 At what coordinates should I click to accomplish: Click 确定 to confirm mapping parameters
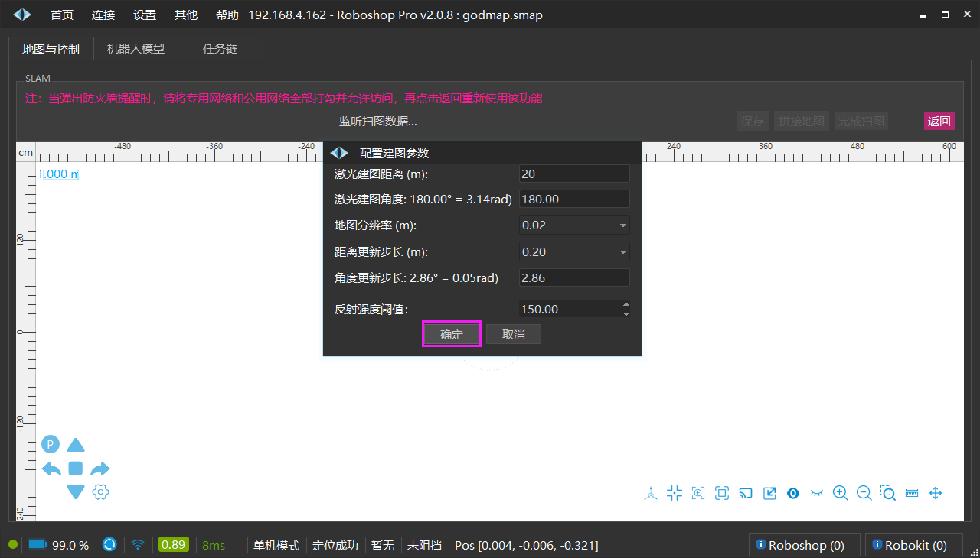[x=452, y=334]
